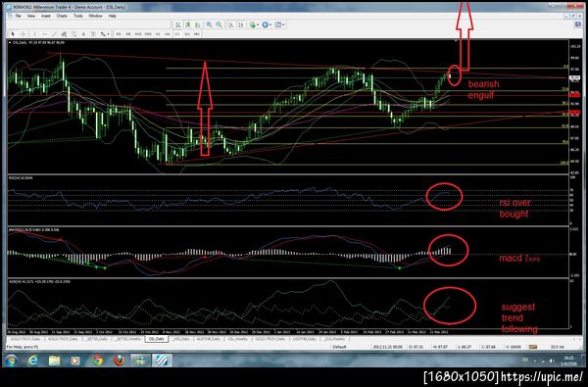The height and width of the screenshot is (387, 588).
Task: Switch timeframe to H1
Action: click(x=158, y=34)
